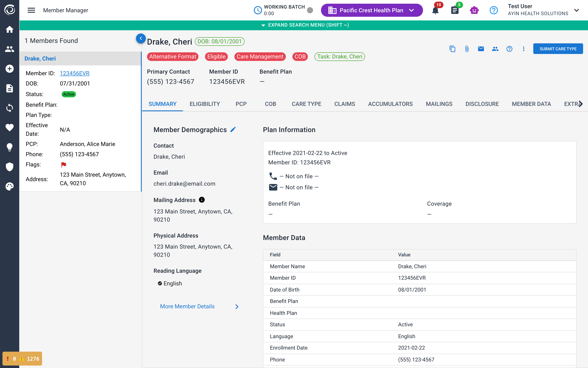Open Task: Drake, Cheri chip

point(340,56)
